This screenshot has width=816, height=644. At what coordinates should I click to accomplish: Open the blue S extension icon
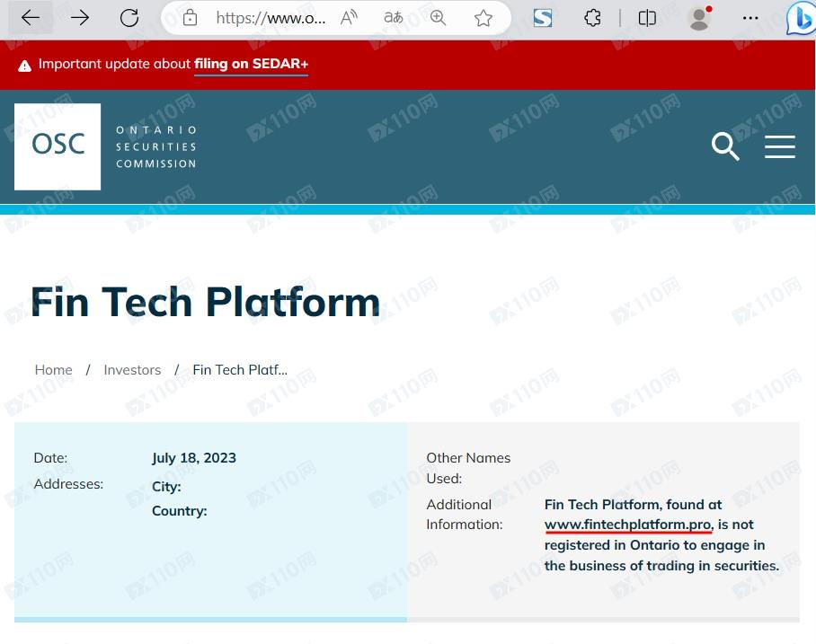click(543, 18)
